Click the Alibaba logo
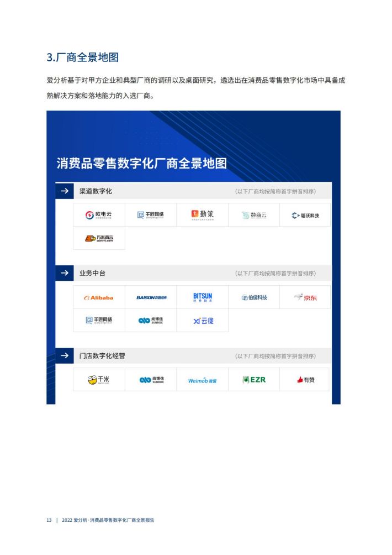The width and height of the screenshot is (392, 555). 99,297
